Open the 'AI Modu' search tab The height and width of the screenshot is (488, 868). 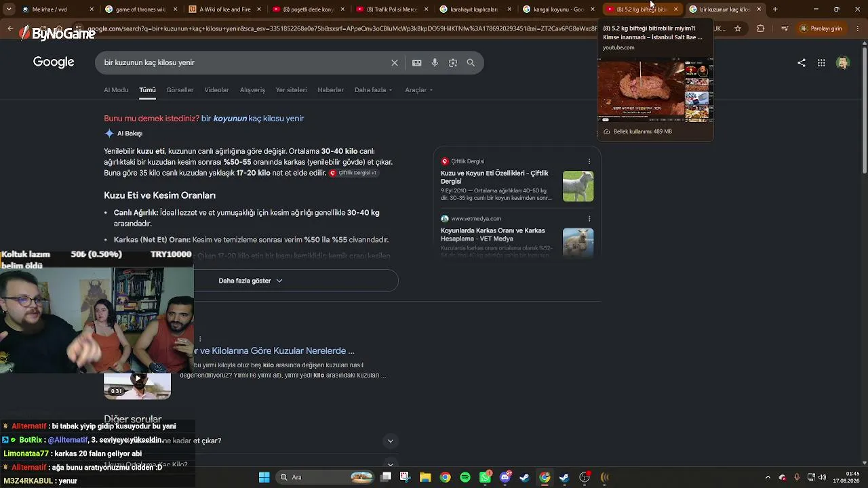click(x=116, y=89)
